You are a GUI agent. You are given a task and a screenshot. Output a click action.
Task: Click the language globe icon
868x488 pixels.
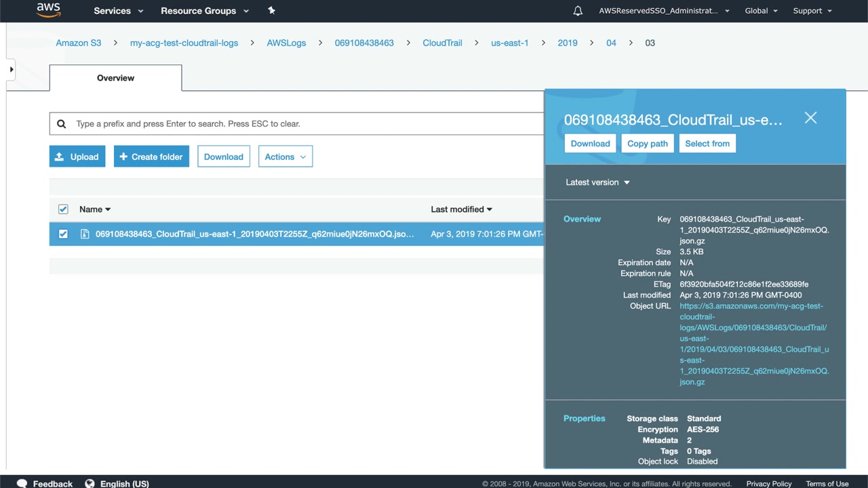coord(90,484)
